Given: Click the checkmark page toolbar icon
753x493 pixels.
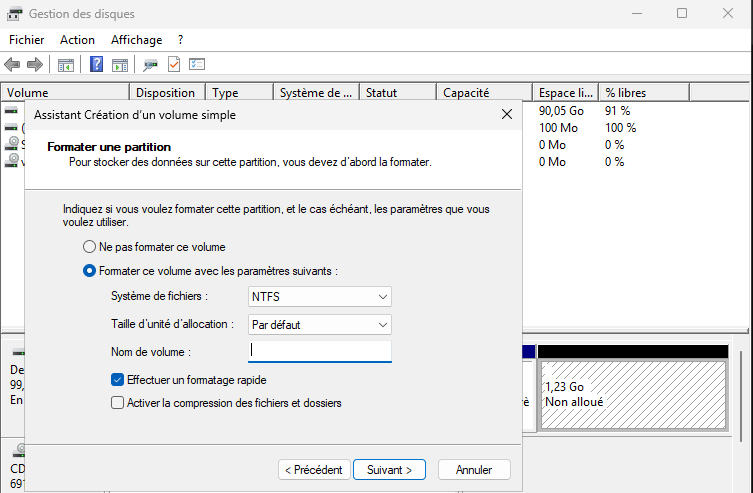Looking at the screenshot, I should coord(174,65).
